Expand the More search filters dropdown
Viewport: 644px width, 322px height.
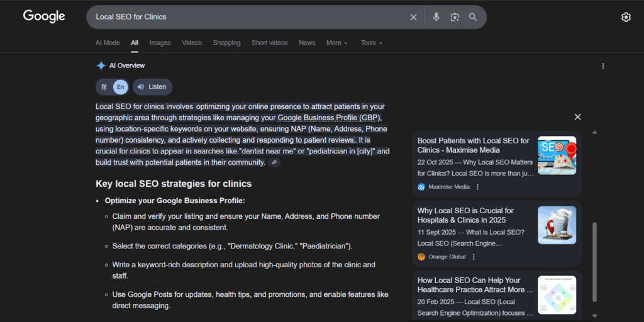[336, 43]
